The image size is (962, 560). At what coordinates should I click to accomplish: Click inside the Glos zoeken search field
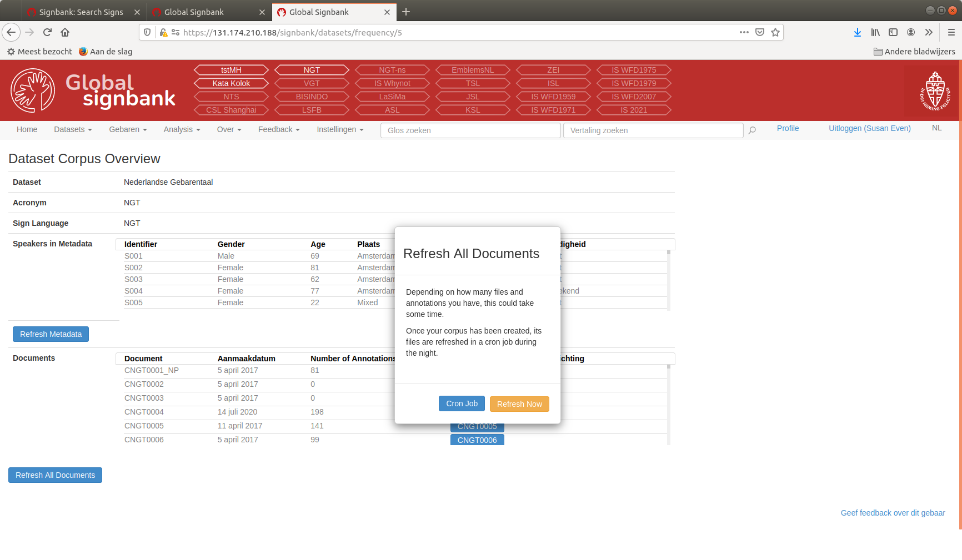[x=470, y=130]
